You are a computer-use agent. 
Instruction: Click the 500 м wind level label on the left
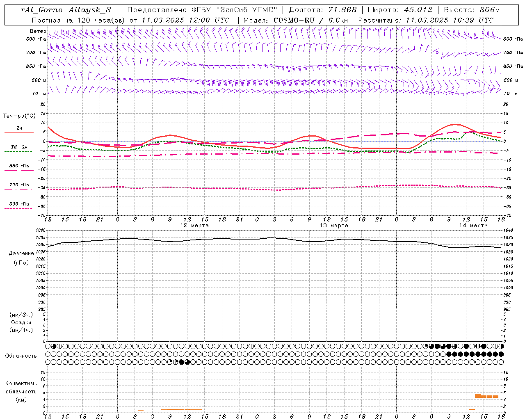[x=39, y=80]
